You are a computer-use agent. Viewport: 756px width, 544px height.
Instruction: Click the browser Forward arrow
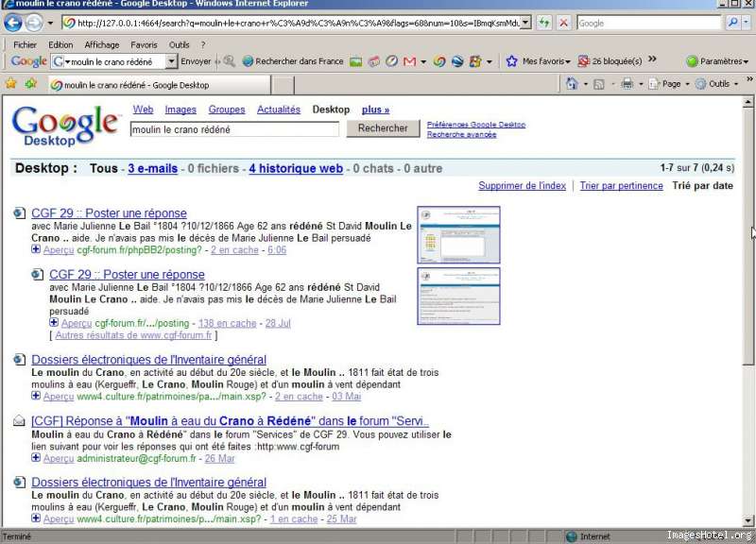tap(34, 23)
